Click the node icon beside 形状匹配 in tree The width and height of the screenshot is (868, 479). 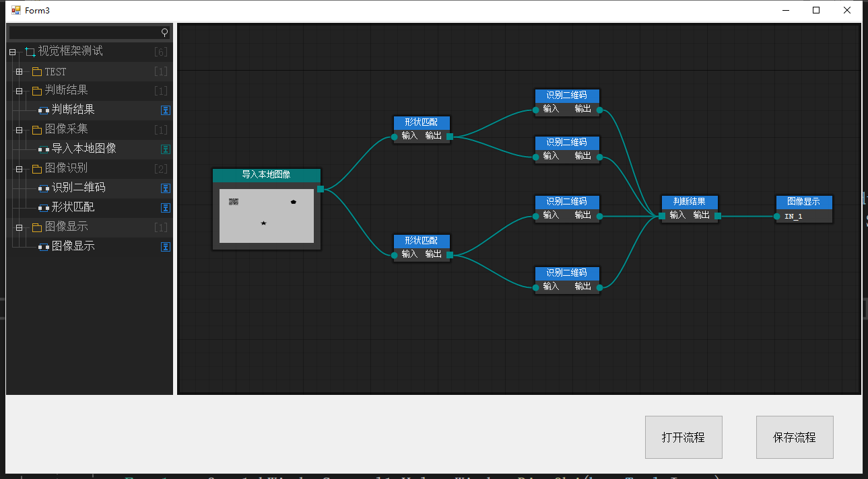coord(44,208)
